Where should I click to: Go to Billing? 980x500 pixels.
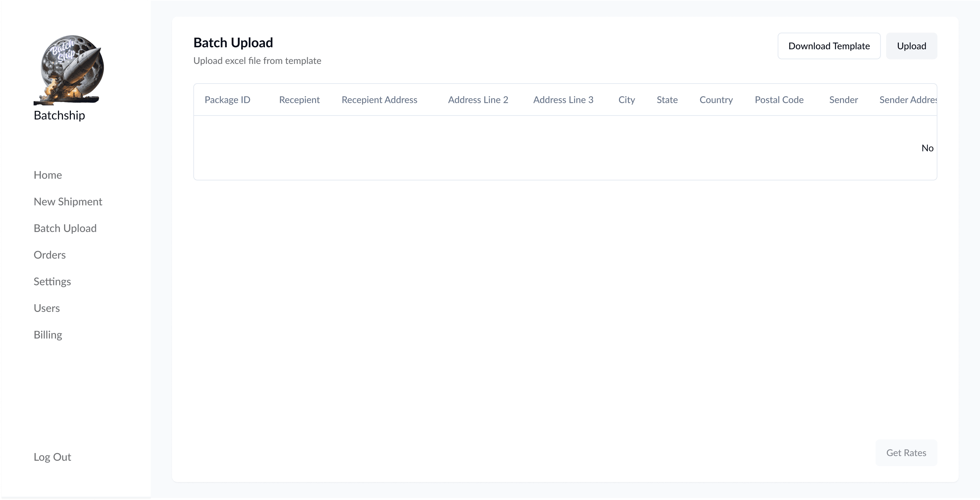coord(48,335)
